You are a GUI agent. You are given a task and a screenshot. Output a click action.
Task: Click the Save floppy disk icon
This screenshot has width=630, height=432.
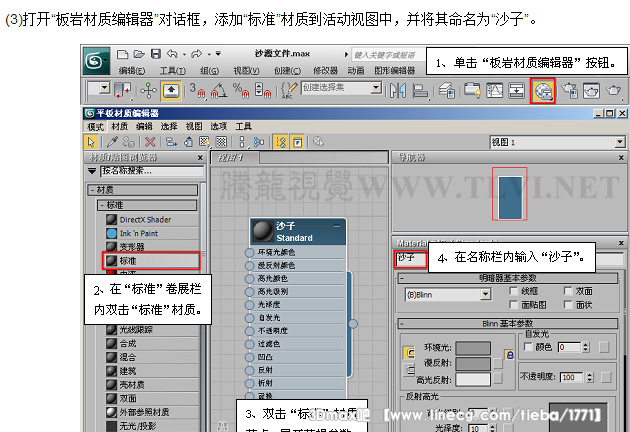point(156,54)
